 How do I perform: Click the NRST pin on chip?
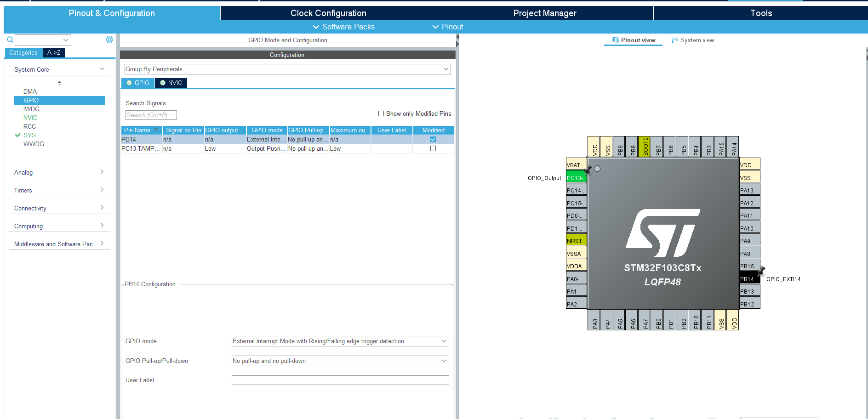(576, 241)
